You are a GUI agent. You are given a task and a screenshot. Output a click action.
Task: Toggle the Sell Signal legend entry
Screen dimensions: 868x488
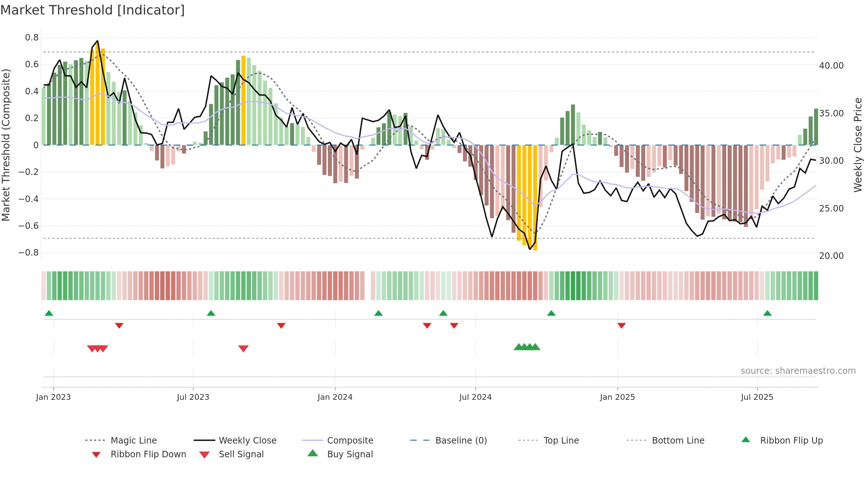pos(231,454)
